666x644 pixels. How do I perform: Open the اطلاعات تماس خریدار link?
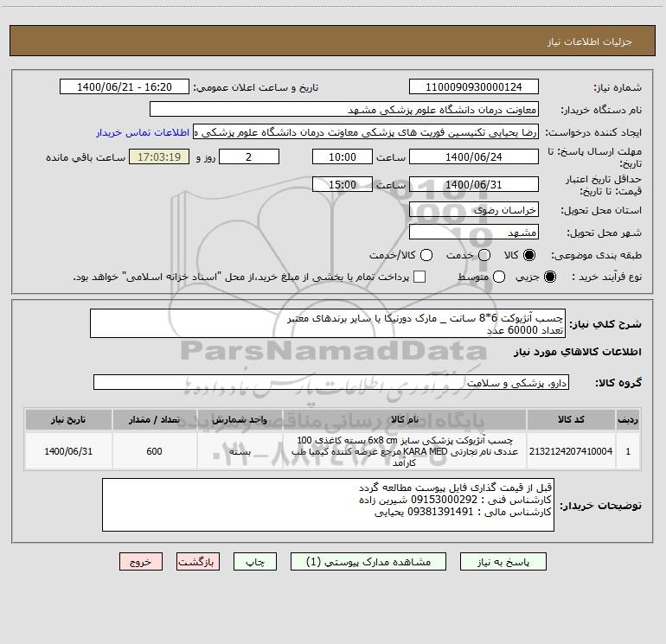[143, 132]
